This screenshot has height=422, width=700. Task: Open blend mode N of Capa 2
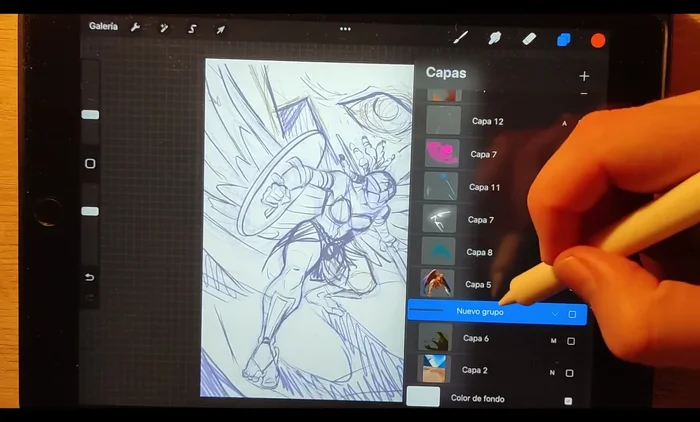coord(552,373)
